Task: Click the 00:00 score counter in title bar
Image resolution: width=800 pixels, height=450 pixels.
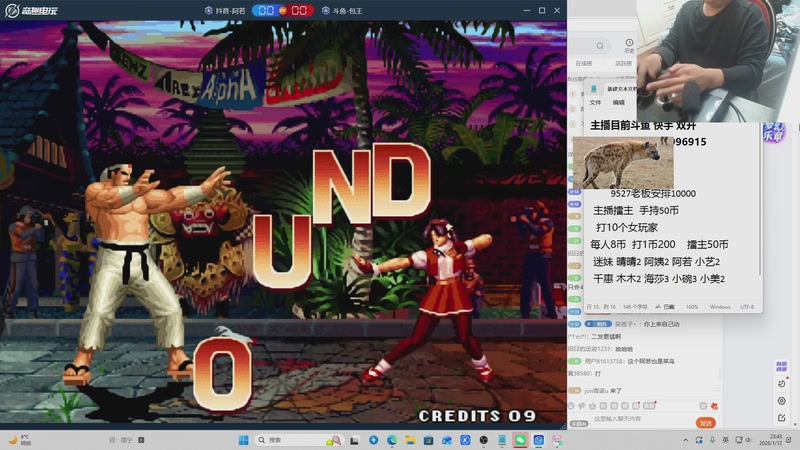Action: tap(283, 10)
